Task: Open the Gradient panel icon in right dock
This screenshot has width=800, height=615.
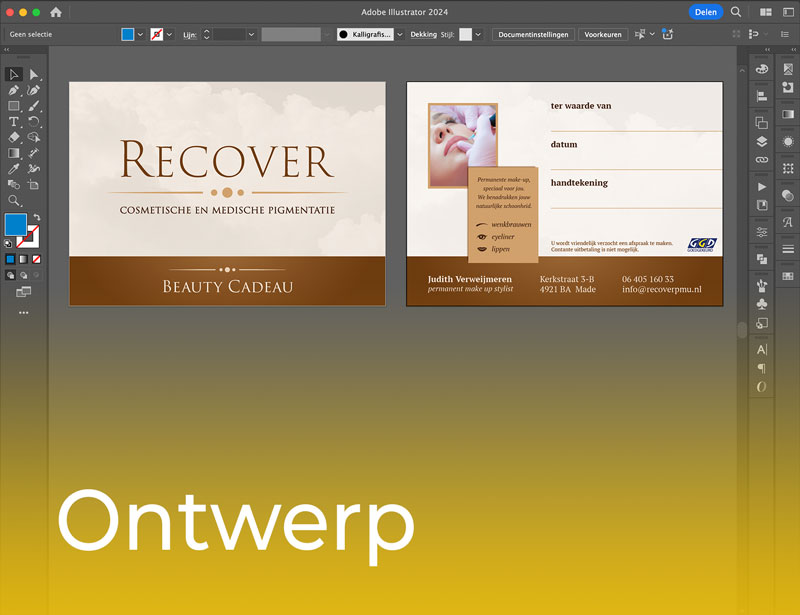Action: pos(788,114)
